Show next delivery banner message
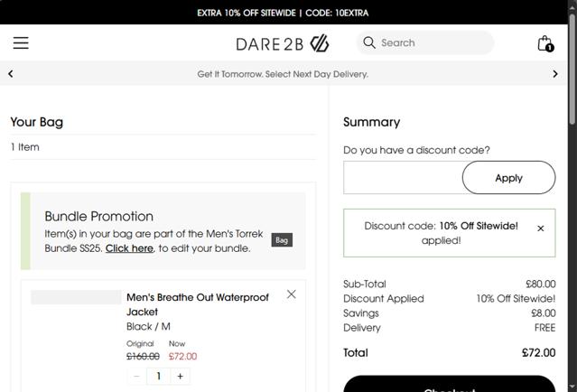This screenshot has height=392, width=577. pyautogui.click(x=555, y=74)
